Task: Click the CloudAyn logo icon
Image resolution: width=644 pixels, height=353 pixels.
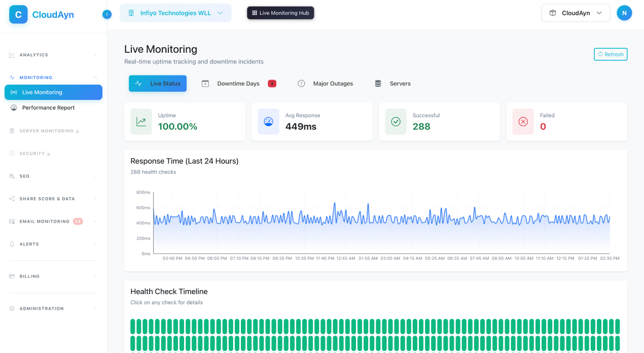Action: point(18,15)
